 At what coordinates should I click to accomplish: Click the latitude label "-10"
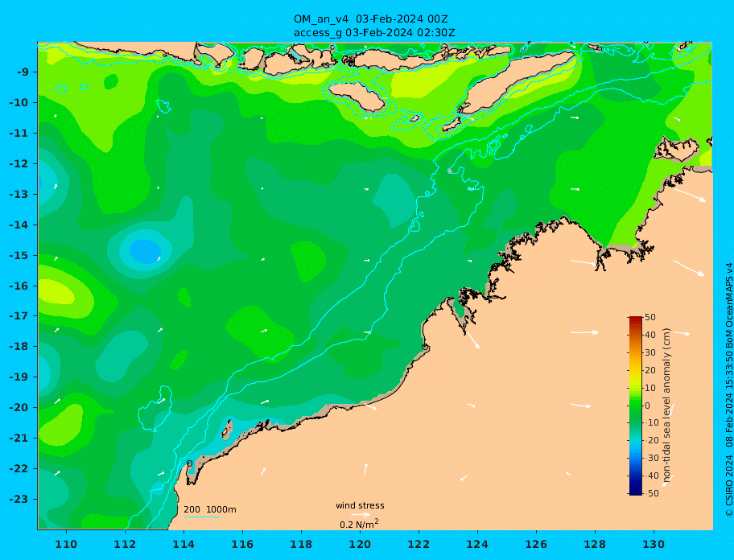coord(19,102)
